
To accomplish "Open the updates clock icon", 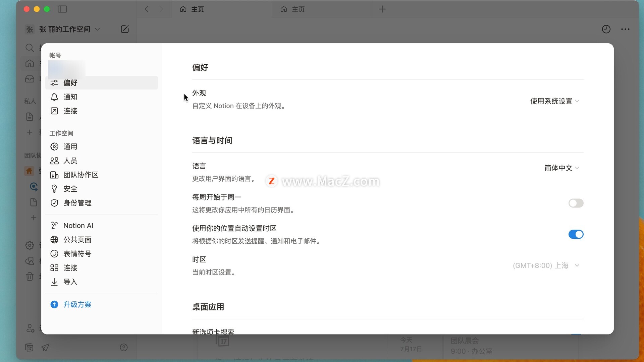I will (606, 29).
